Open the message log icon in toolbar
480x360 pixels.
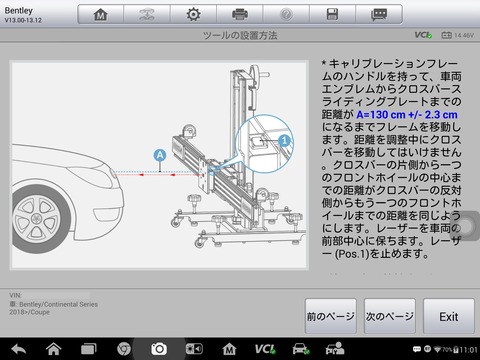click(x=379, y=15)
